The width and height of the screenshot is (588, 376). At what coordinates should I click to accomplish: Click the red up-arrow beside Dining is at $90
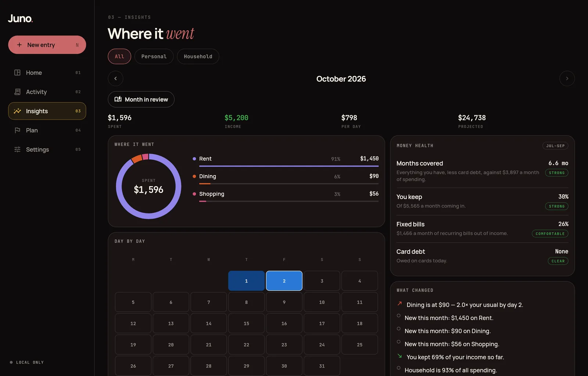(399, 304)
